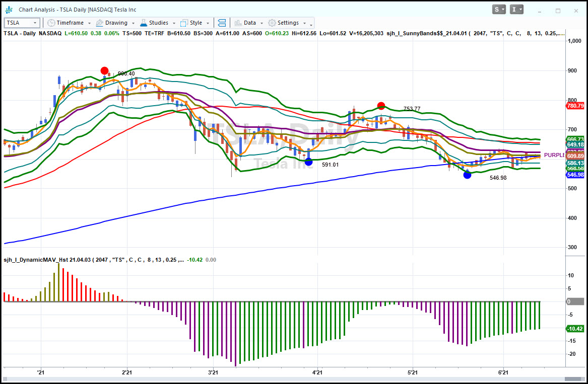588x384 pixels.
Task: Expand the Timeframe dropdown arrow
Action: coord(89,23)
